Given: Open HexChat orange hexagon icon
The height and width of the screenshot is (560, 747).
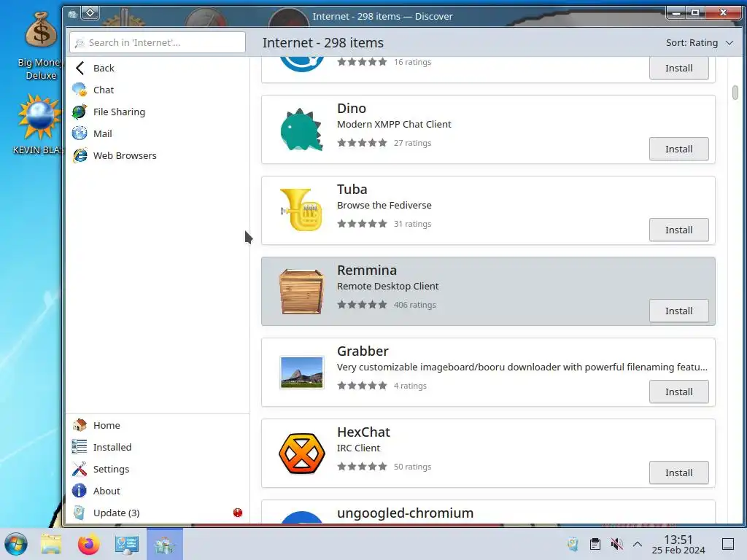Looking at the screenshot, I should [301, 454].
